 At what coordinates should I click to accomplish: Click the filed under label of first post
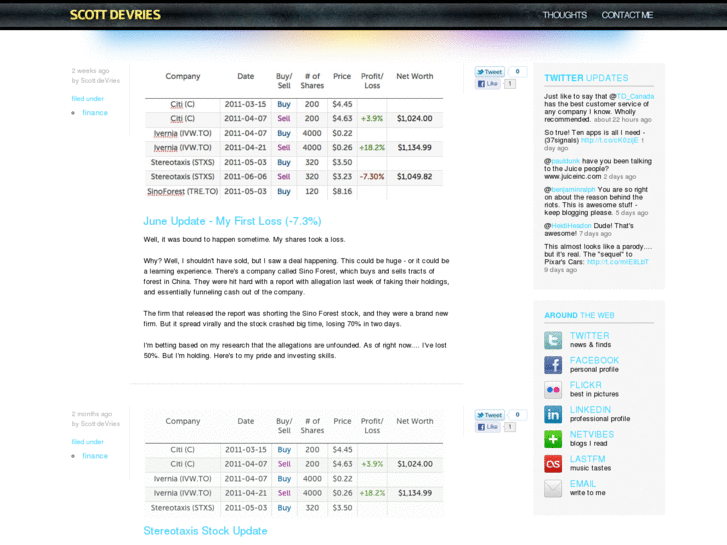pyautogui.click(x=88, y=99)
